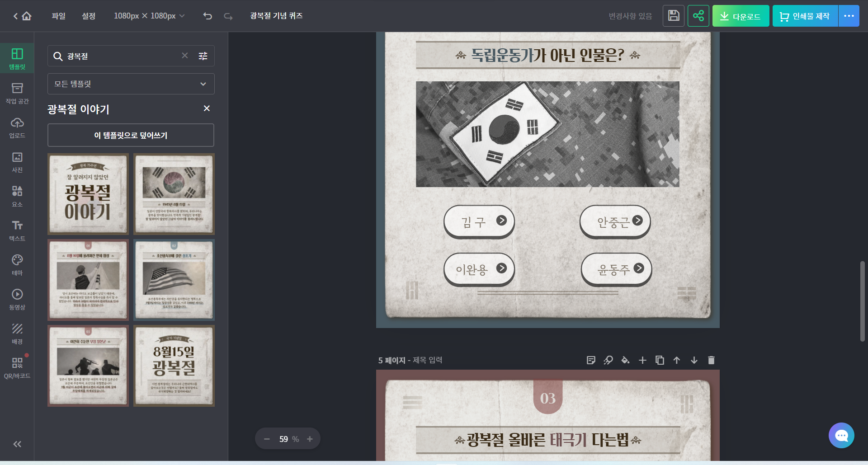Click the 변경사항 있음 status text
This screenshot has height=465, width=868.
630,16
